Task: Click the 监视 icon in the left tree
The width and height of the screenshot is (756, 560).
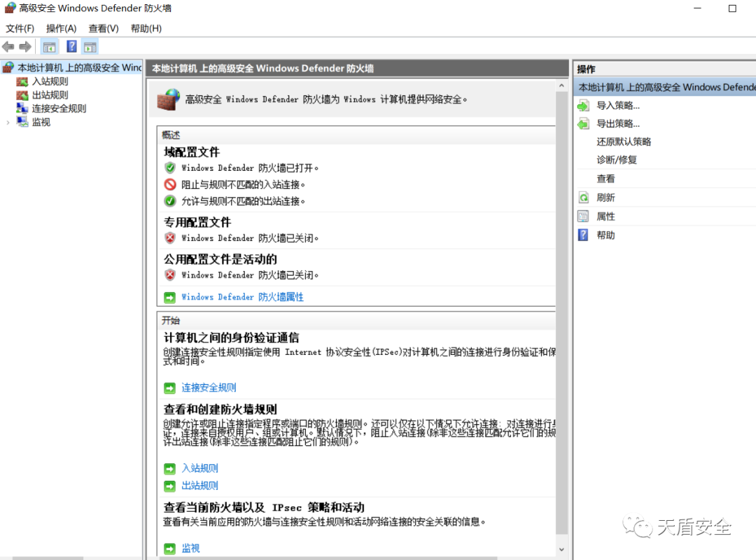Action: [22, 122]
